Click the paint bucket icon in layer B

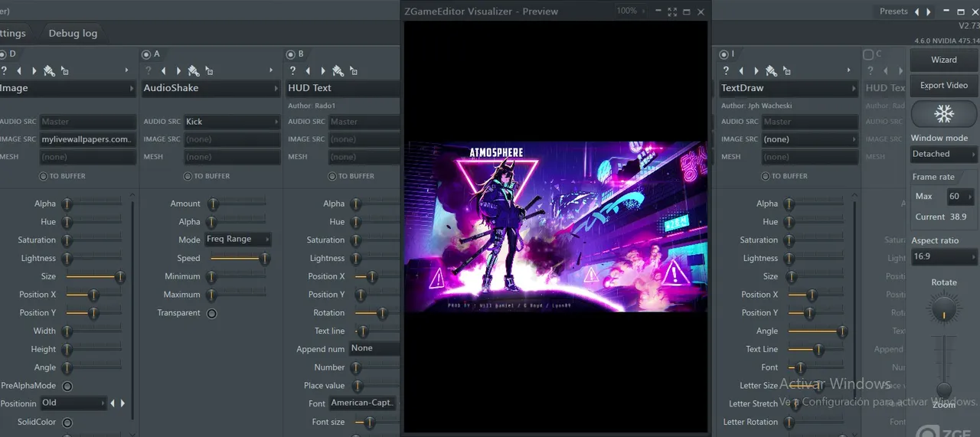tap(338, 70)
